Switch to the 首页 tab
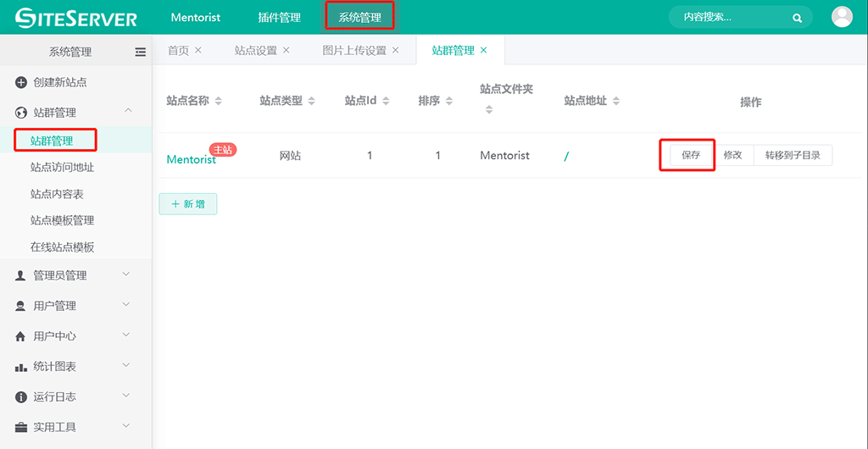Image resolution: width=868 pixels, height=449 pixels. click(178, 51)
